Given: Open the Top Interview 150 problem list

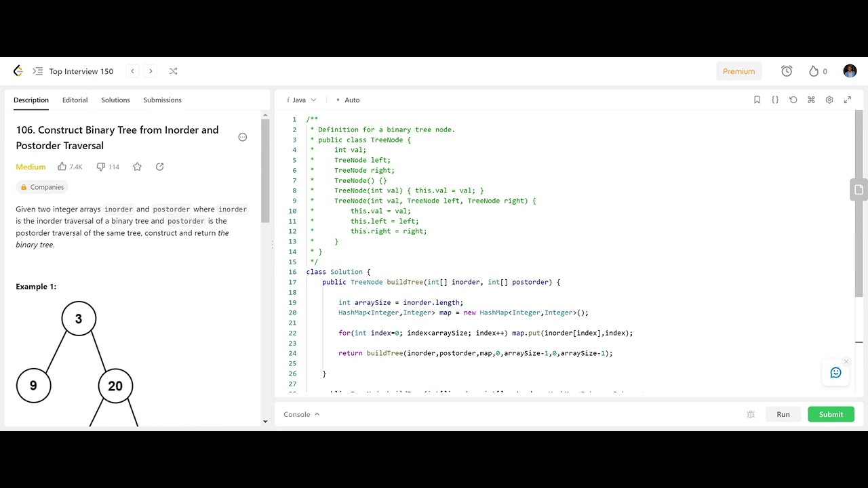Looking at the screenshot, I should [73, 71].
